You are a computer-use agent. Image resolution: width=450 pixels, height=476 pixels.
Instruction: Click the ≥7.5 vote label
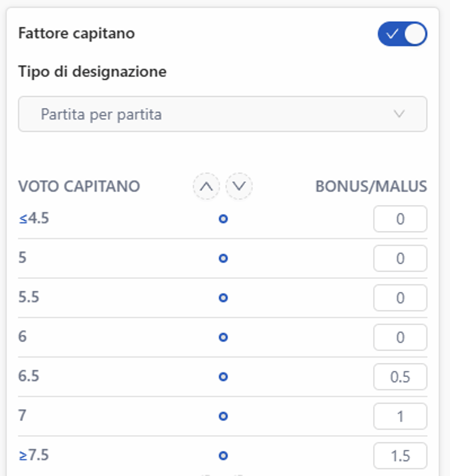(x=34, y=455)
